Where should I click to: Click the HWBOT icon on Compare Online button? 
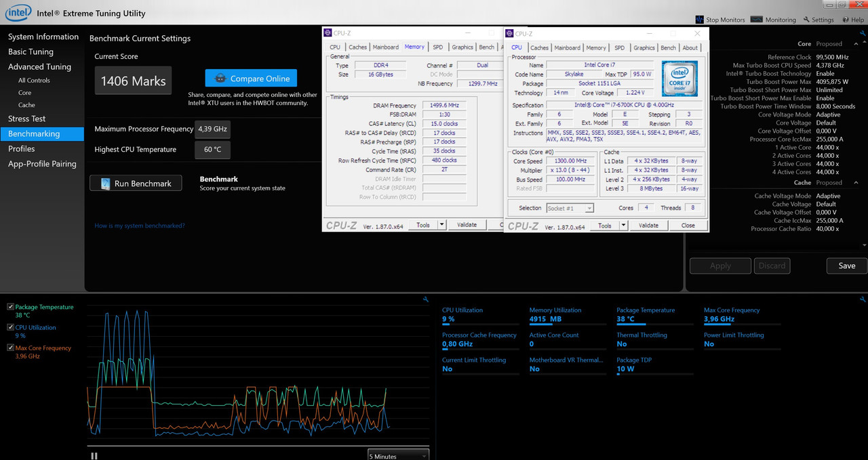tap(220, 79)
